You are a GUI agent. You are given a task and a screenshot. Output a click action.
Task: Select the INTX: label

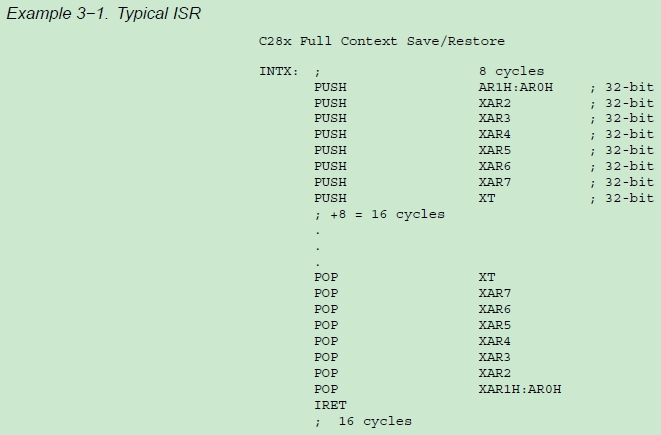279,71
